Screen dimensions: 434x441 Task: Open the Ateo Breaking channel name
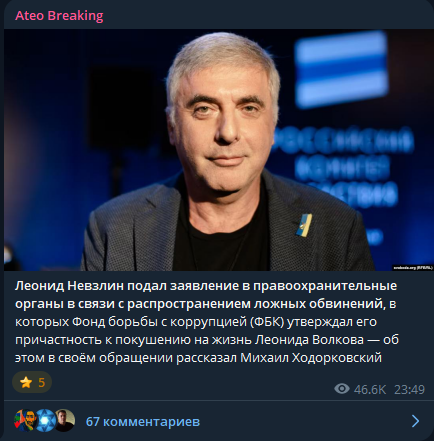[x=59, y=16]
